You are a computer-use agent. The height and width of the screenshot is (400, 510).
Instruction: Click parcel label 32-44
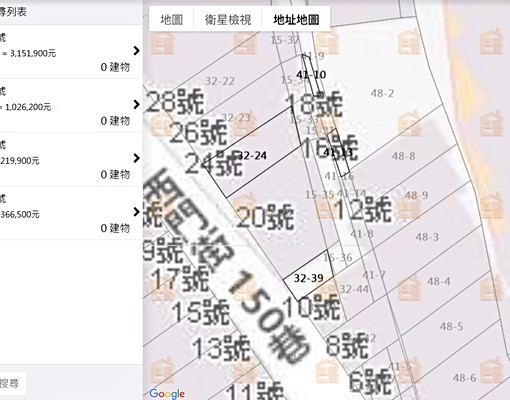[x=354, y=289]
